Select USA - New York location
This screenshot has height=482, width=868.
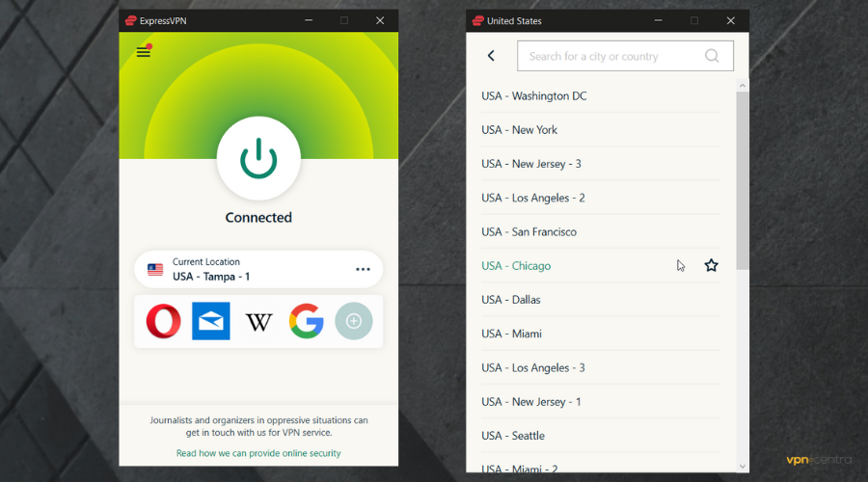click(x=601, y=130)
